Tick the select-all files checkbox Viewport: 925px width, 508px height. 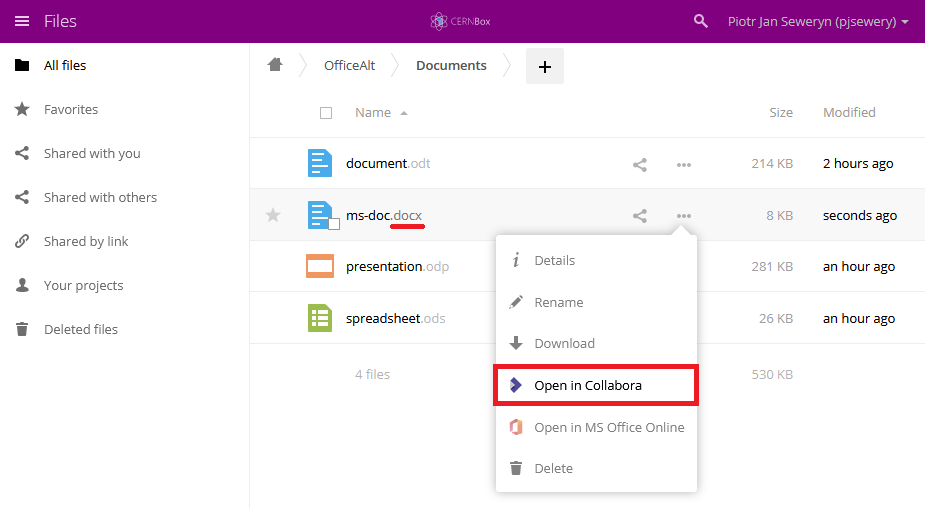point(326,113)
